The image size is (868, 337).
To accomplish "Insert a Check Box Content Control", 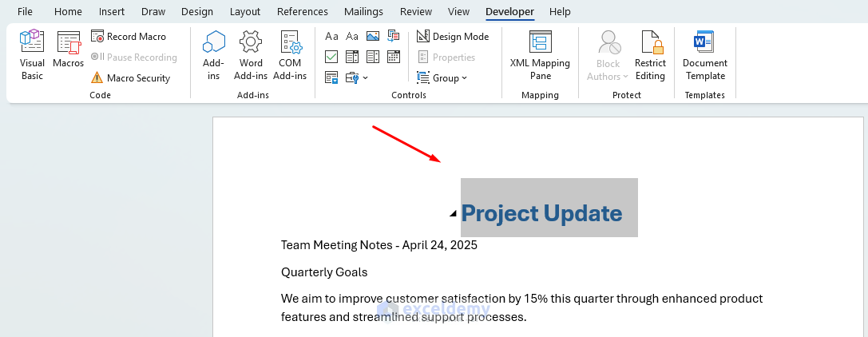I will pos(331,57).
